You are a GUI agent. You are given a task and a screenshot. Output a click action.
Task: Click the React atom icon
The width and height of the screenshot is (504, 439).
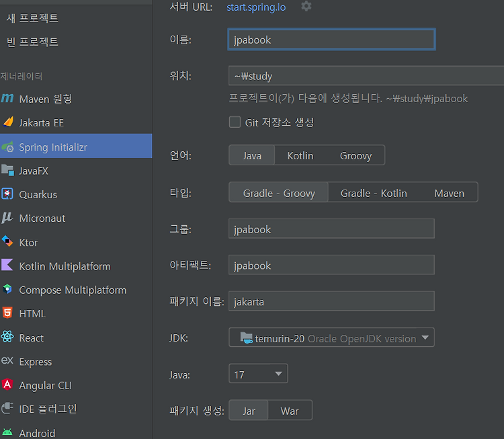click(x=7, y=337)
